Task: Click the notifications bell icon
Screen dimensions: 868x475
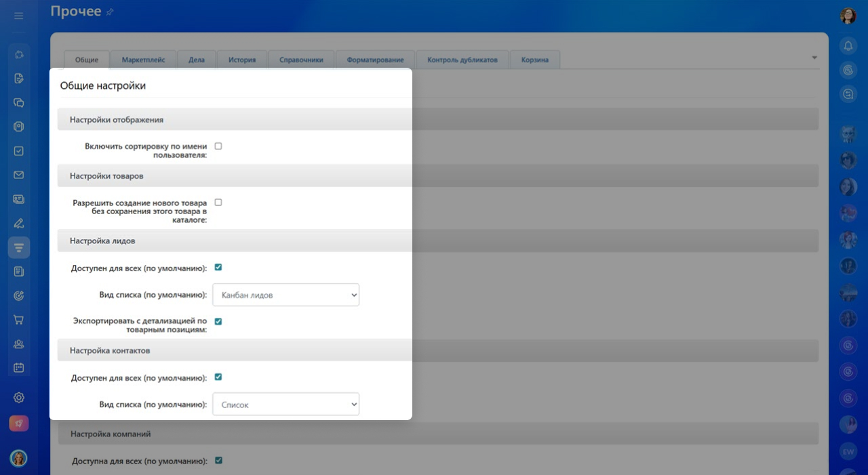Action: pyautogui.click(x=848, y=46)
